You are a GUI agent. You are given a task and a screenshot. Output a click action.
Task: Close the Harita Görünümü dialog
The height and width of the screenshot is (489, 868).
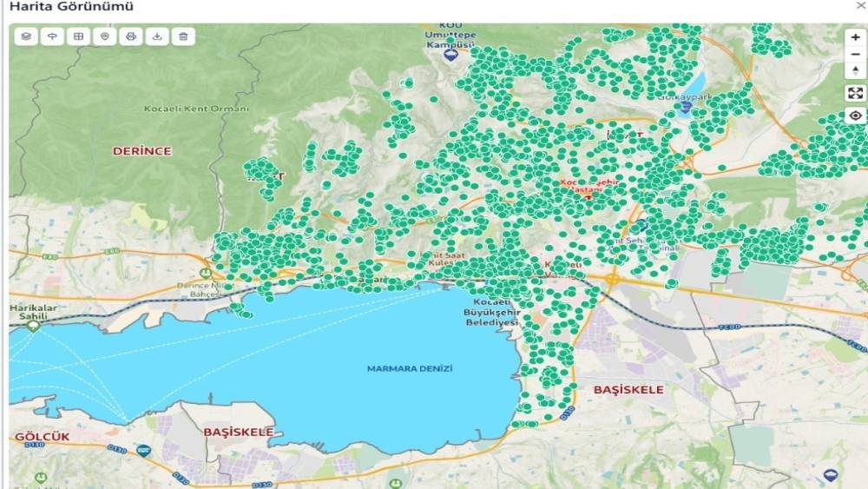click(860, 6)
